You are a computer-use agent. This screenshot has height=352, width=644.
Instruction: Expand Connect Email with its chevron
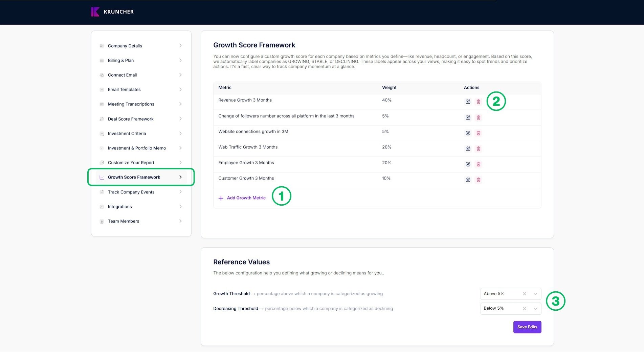(x=180, y=75)
